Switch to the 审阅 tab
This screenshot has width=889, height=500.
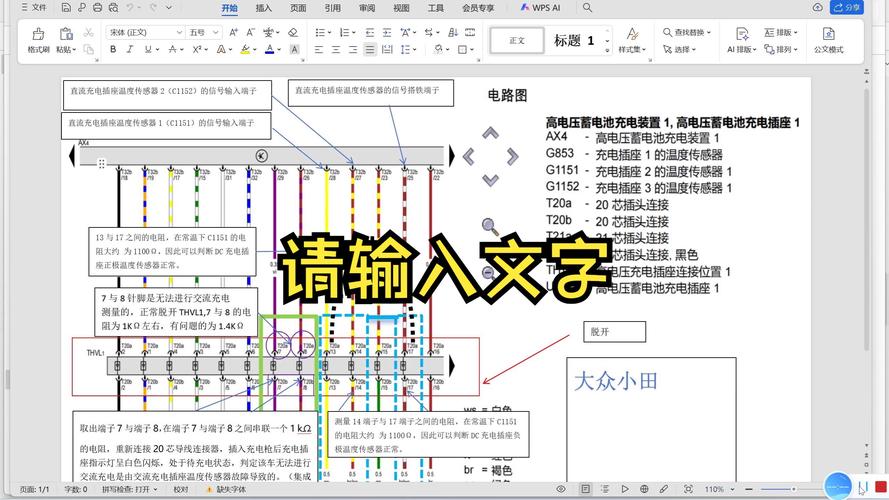pos(367,8)
